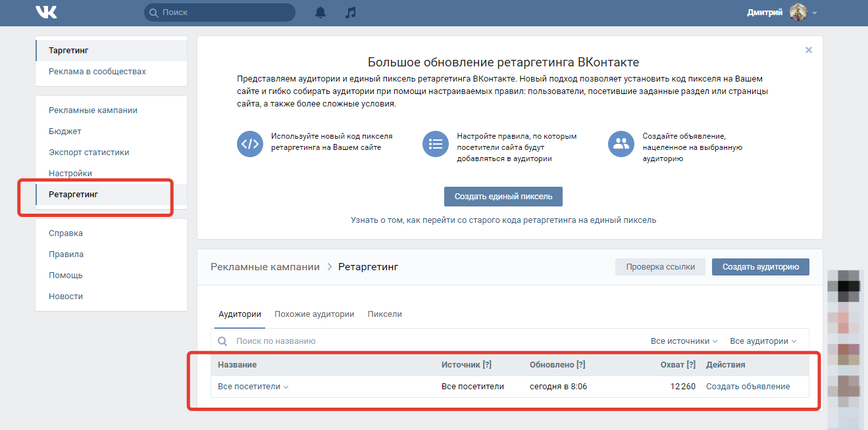The width and height of the screenshot is (868, 430).
Task: Click the Охват [?] column header
Action: (678, 365)
